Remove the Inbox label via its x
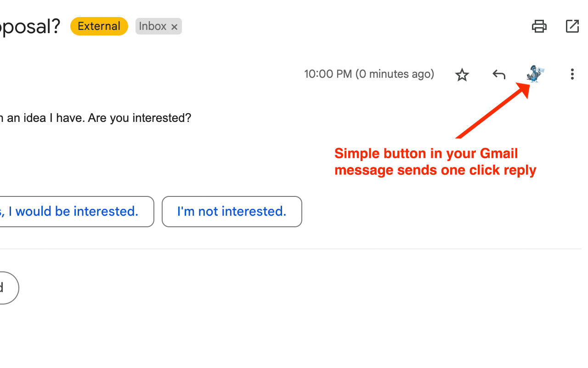This screenshot has height=368, width=588. coord(175,26)
